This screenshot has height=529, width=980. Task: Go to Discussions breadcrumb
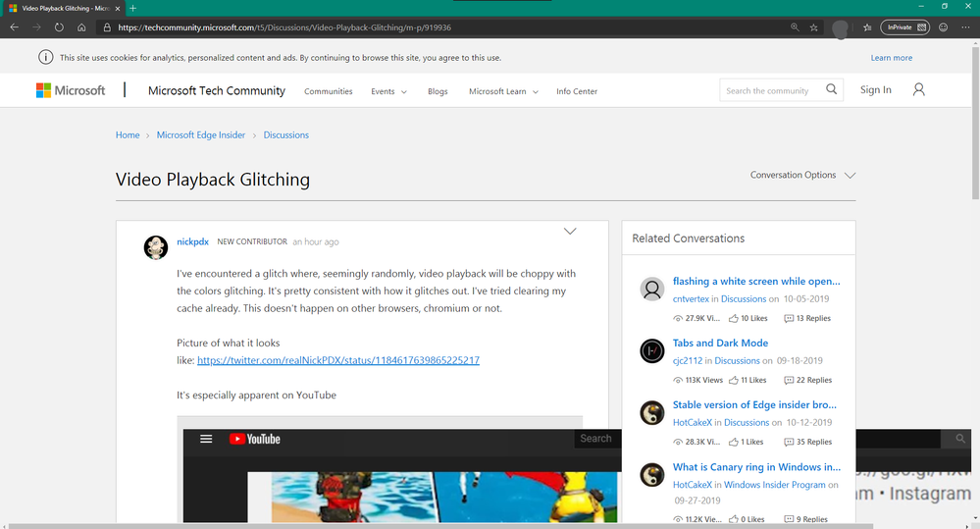pos(286,135)
